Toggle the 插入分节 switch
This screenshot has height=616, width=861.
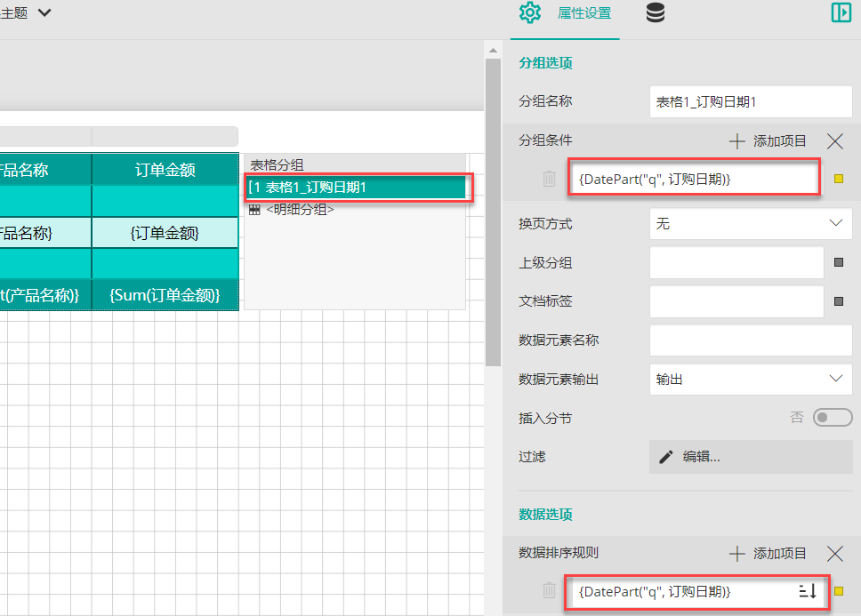[833, 418]
